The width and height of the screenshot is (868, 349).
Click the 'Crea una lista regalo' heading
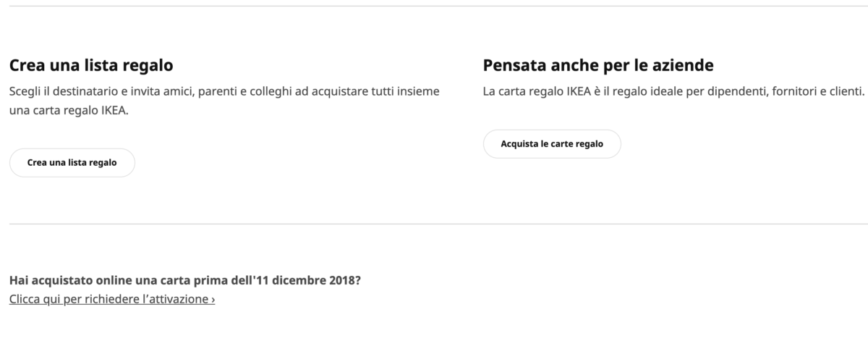click(91, 66)
